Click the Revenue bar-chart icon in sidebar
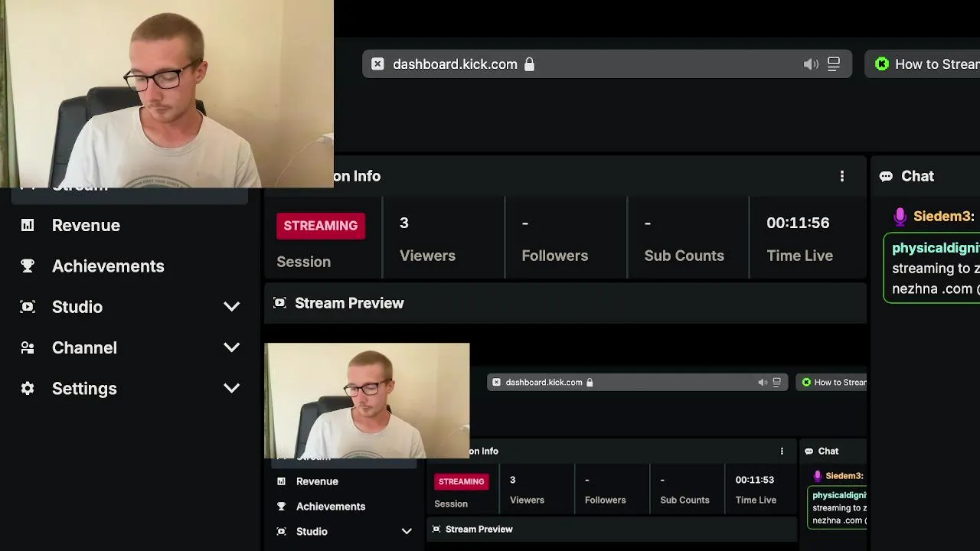Screen dimensions: 980x551 (x=28, y=225)
